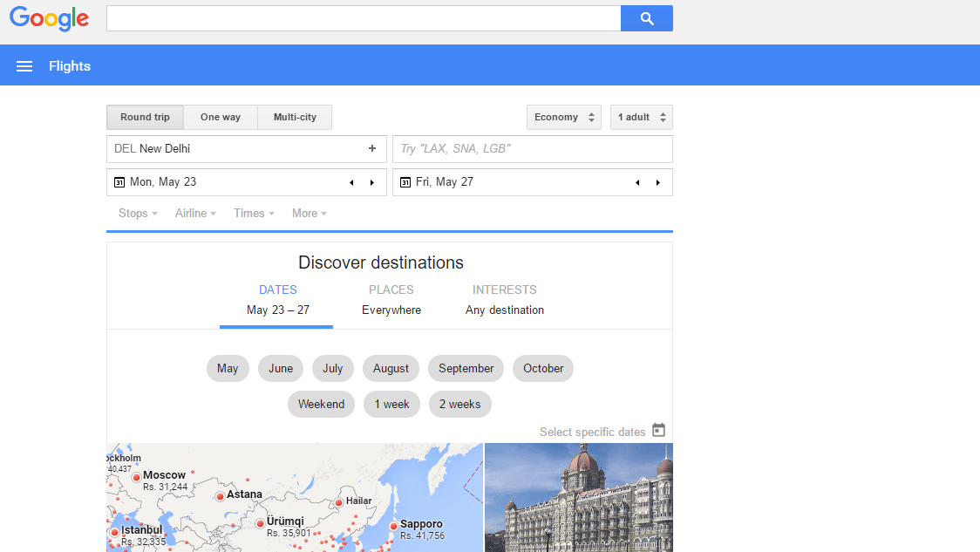Expand the Stops filter dropdown
Viewport: 980px width, 552px height.
pos(138,213)
